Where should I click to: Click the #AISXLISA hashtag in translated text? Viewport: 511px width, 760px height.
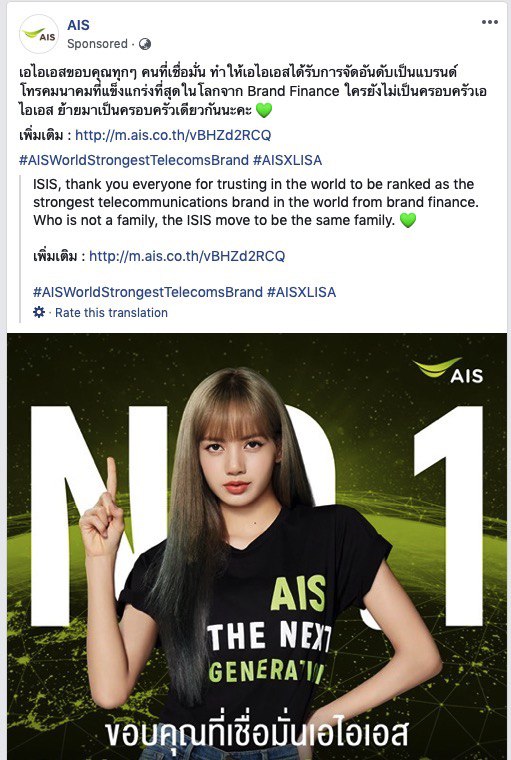pos(302,292)
